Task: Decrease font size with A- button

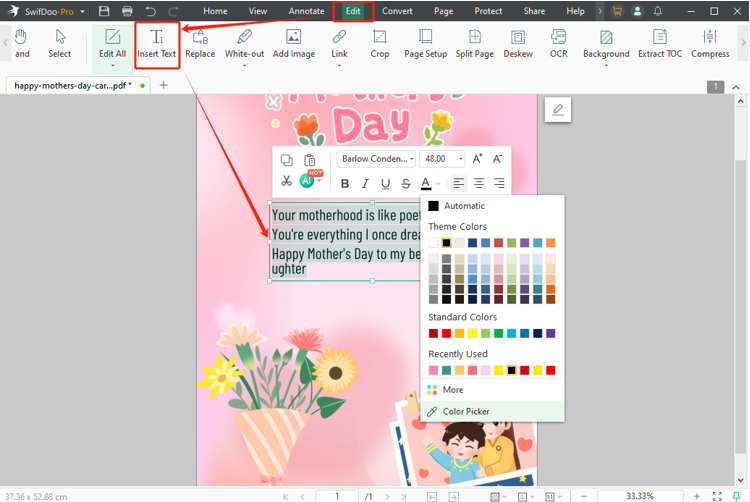Action: click(497, 159)
